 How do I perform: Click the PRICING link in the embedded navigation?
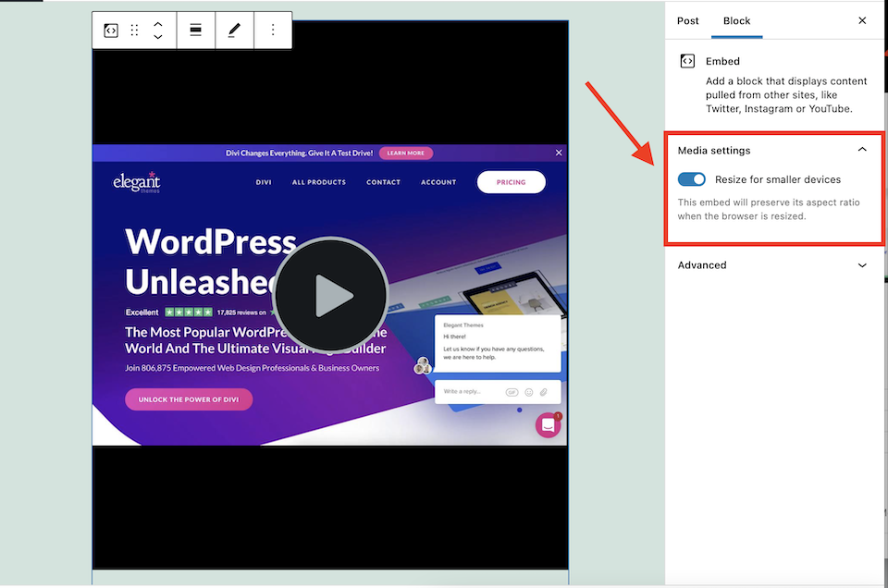(x=511, y=182)
